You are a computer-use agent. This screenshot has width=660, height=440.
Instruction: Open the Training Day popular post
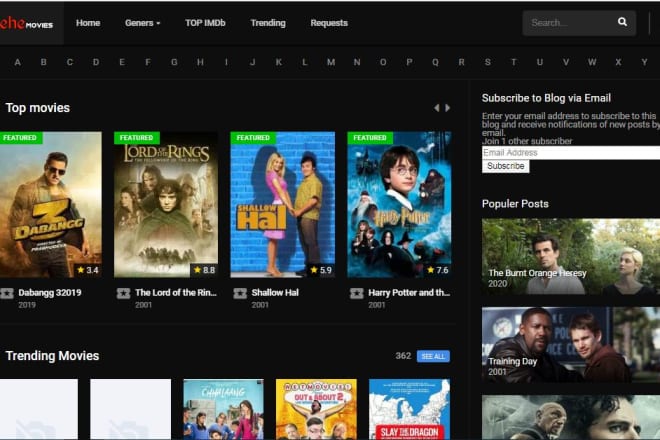(x=571, y=344)
